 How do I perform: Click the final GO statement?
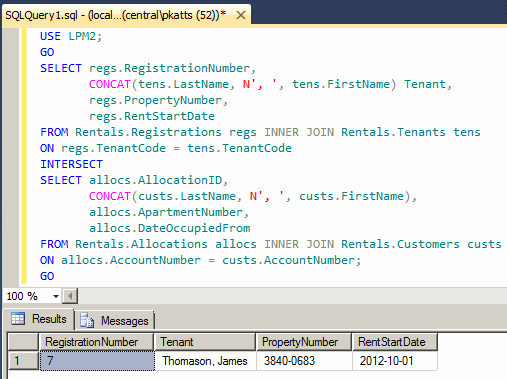click(x=47, y=276)
